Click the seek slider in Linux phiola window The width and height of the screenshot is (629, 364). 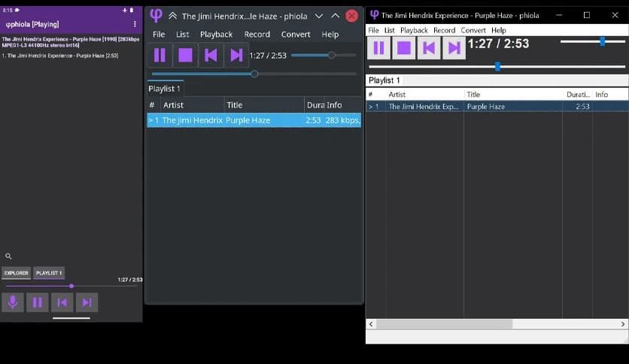click(x=254, y=74)
